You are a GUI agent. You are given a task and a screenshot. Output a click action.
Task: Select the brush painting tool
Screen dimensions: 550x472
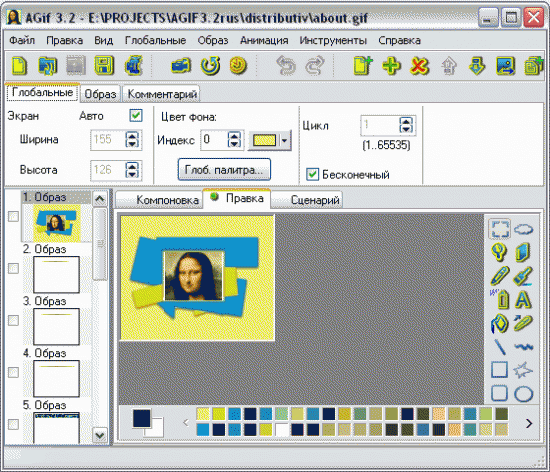(x=523, y=276)
